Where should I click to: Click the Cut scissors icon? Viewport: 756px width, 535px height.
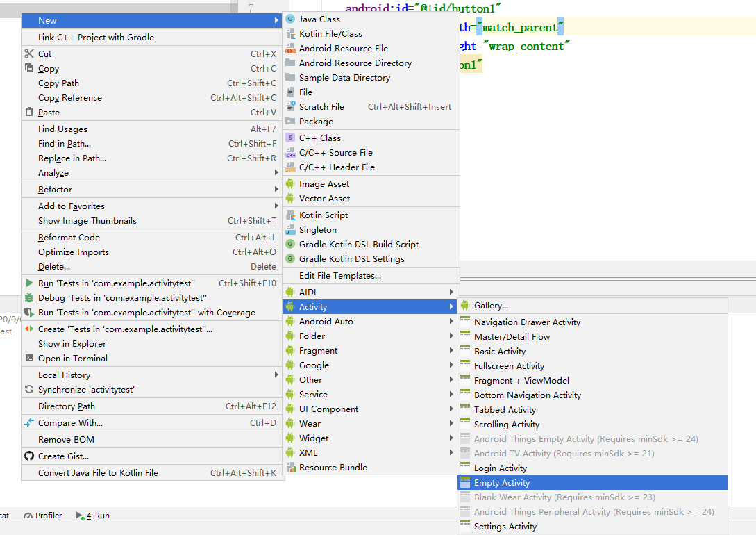[x=29, y=54]
